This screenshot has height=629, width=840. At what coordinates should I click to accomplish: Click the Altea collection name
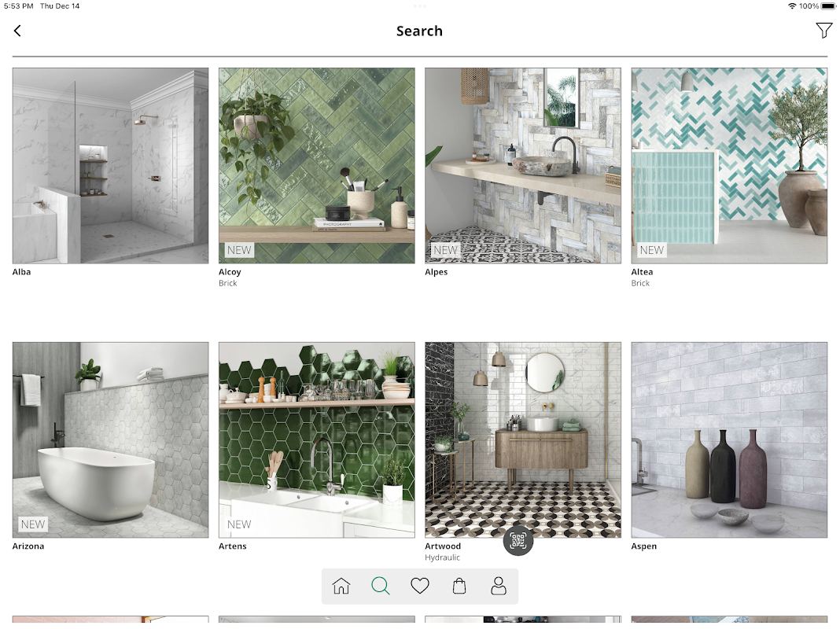(642, 272)
